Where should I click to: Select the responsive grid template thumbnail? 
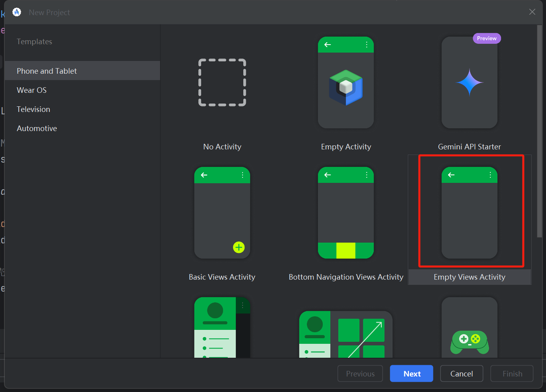346,334
